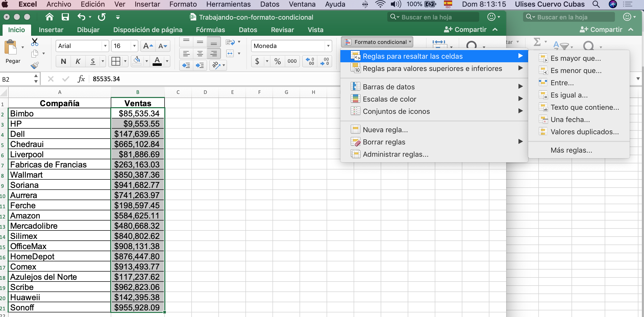Image resolution: width=644 pixels, height=317 pixels.
Task: Align cell content to bottom
Action: coord(214,42)
